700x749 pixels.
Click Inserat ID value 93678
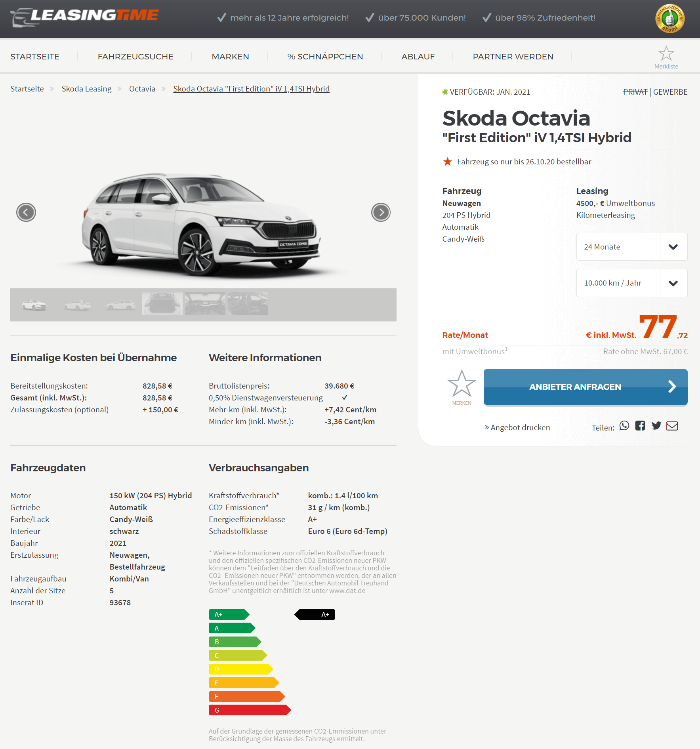(120, 602)
